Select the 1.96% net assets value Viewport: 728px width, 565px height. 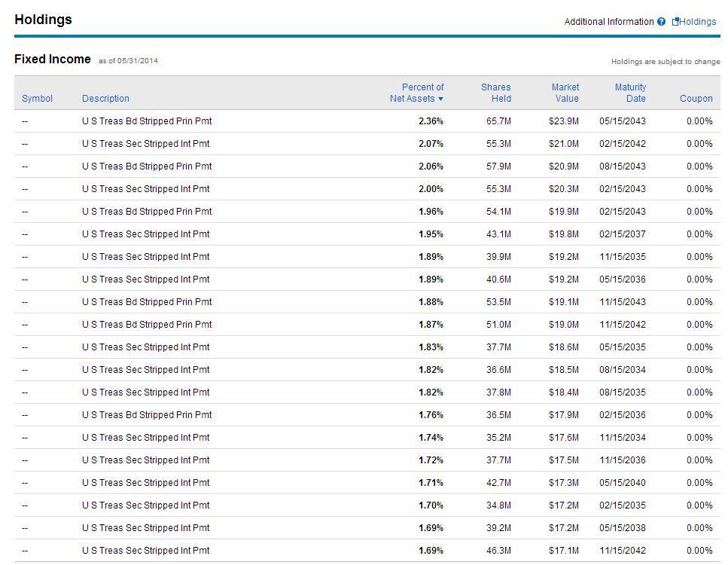click(431, 212)
